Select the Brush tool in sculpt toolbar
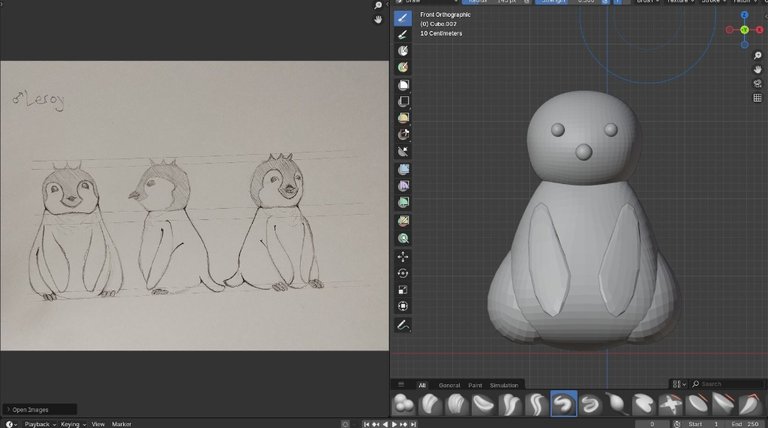This screenshot has width=768, height=428. pos(403,19)
